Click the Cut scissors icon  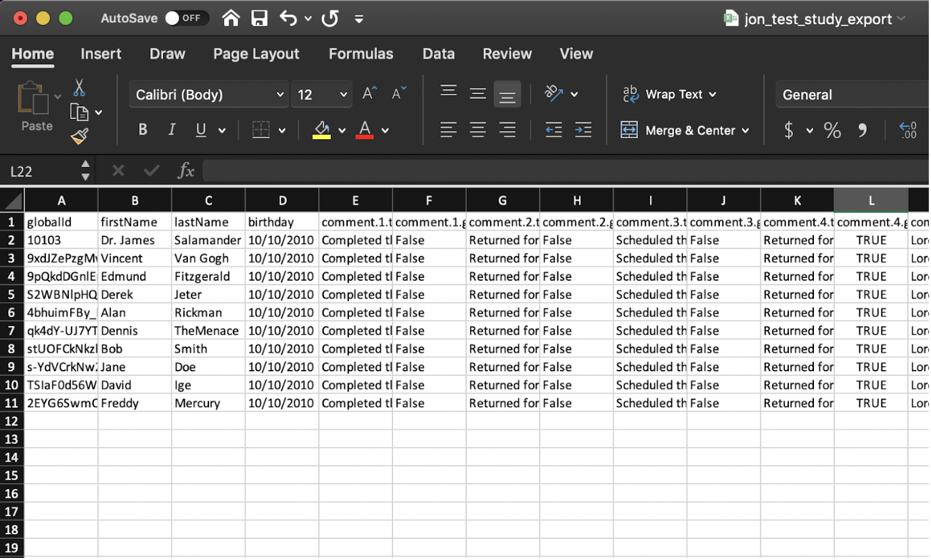[79, 88]
